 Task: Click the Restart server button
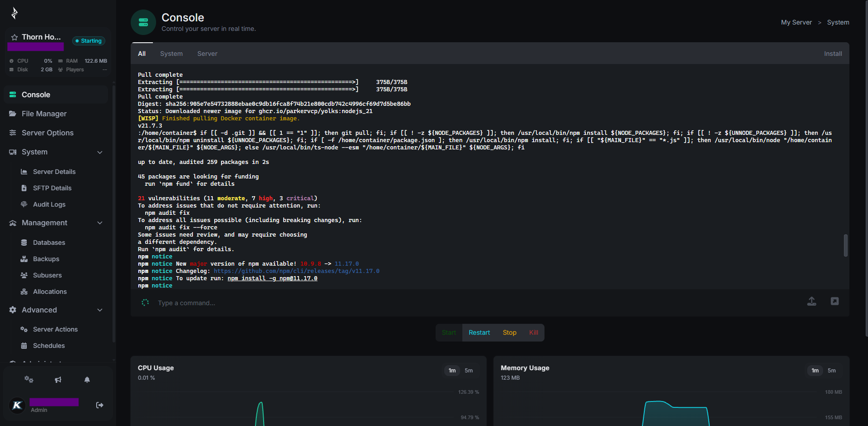point(479,332)
